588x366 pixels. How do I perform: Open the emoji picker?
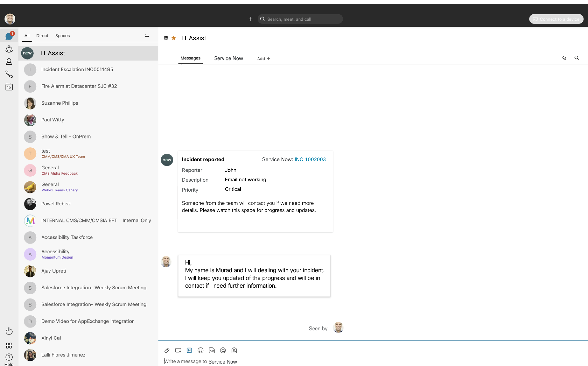point(200,350)
